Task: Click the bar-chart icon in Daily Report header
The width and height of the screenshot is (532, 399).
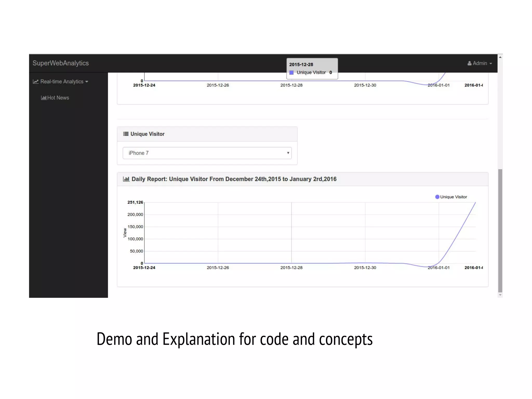Action: pyautogui.click(x=126, y=179)
